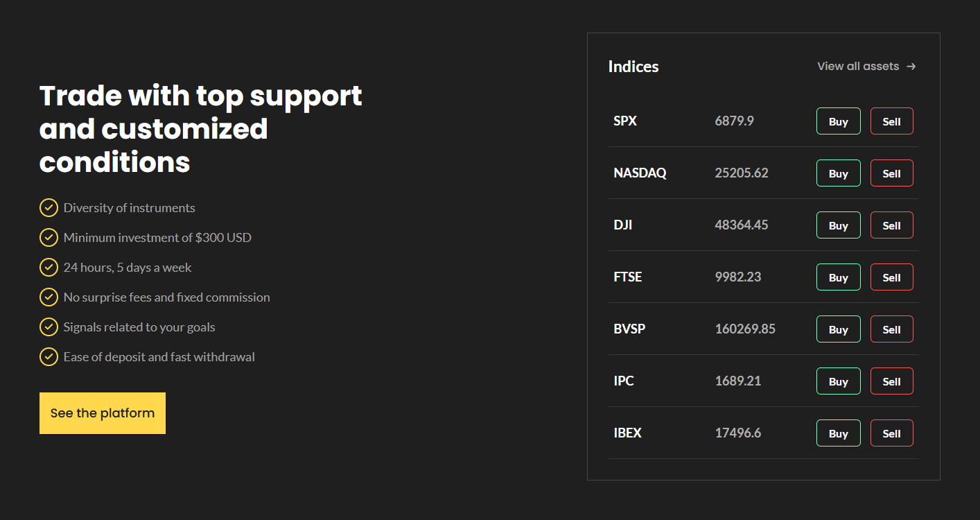Click the checkmark icon beside Diversity of instruments

click(x=49, y=207)
